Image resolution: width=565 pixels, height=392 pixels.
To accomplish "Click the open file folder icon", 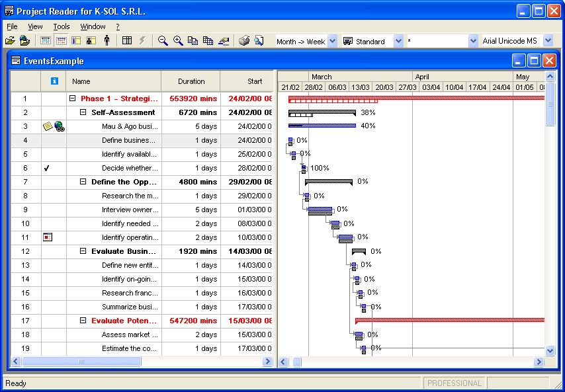I will 10,41.
